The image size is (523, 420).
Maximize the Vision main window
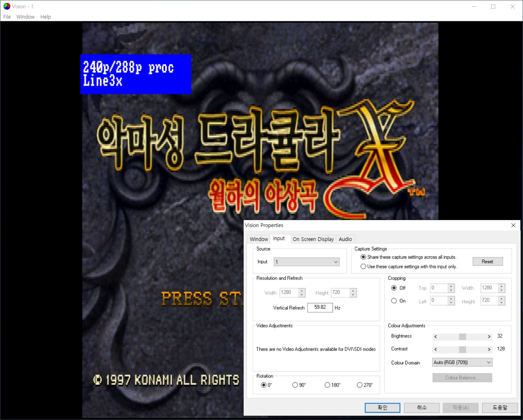(x=493, y=7)
